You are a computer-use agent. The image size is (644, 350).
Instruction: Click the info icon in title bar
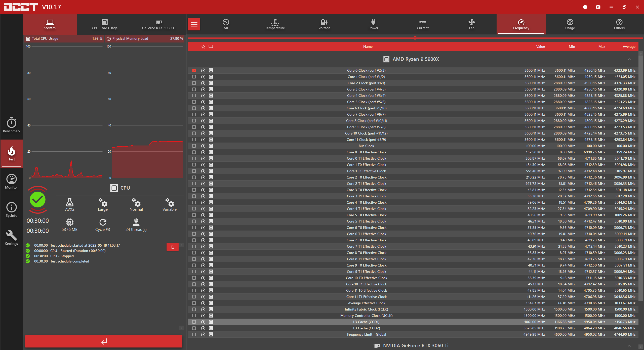click(585, 7)
